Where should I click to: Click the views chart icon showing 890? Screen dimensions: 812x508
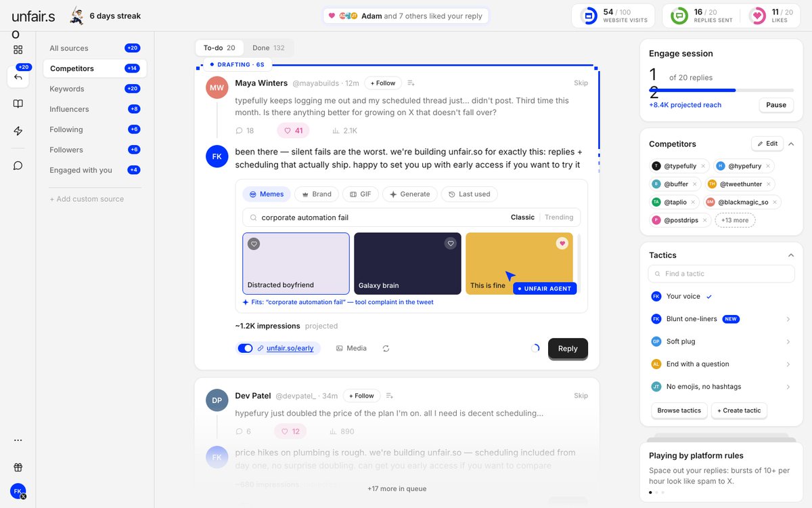[334, 431]
